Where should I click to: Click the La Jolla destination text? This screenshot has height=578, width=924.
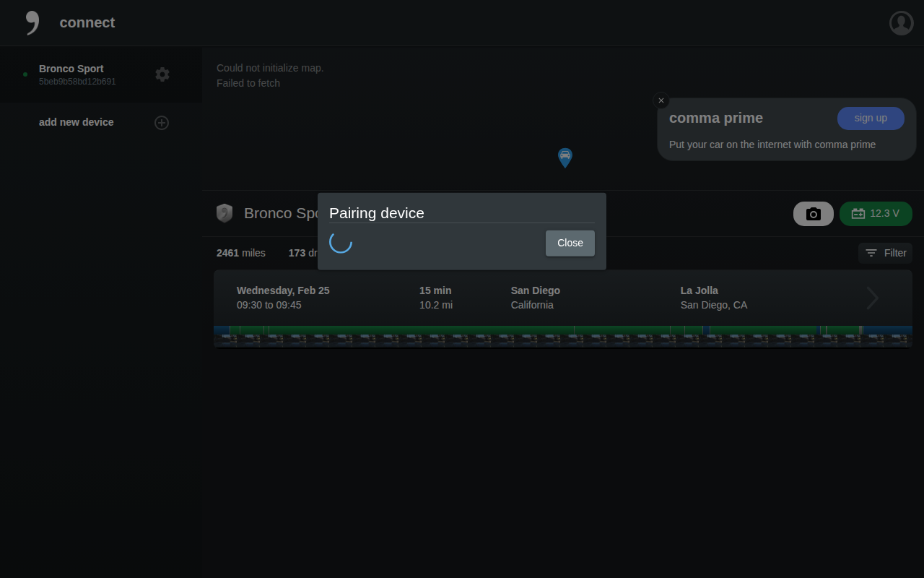pos(699,290)
